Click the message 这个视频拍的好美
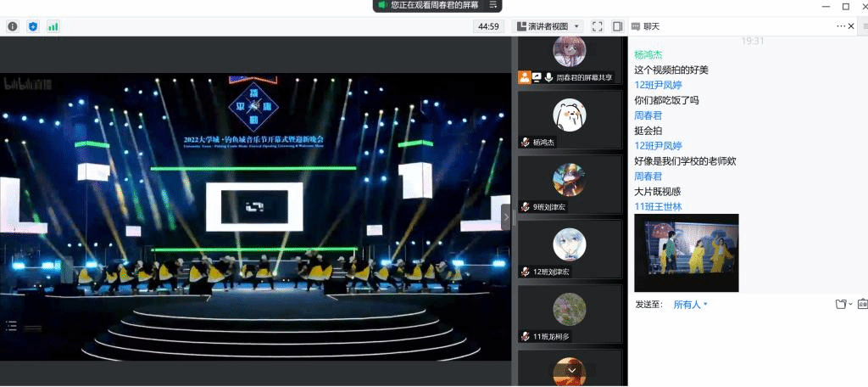Image resolution: width=868 pixels, height=387 pixels. click(671, 70)
